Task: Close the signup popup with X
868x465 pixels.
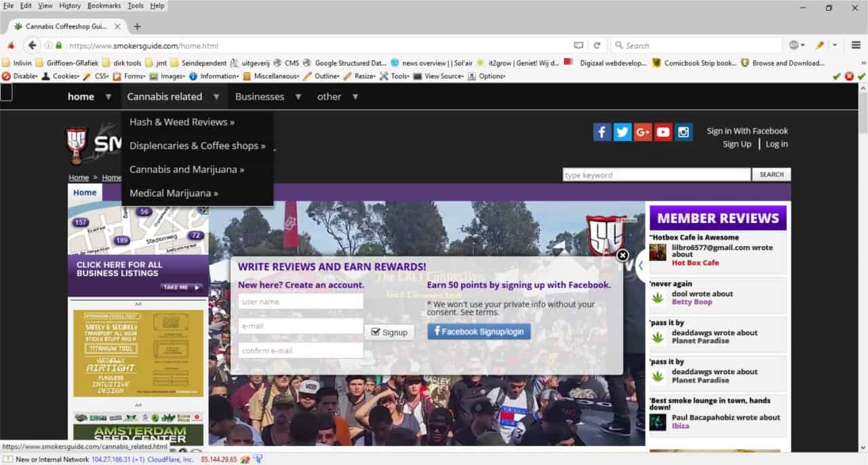Action: click(x=623, y=256)
